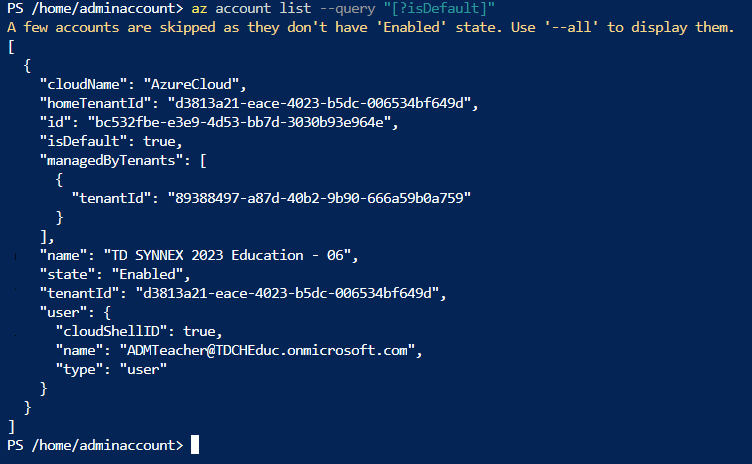This screenshot has height=464, width=752.
Task: Click the blinking cursor at the bottom prompt
Action: pos(195,444)
